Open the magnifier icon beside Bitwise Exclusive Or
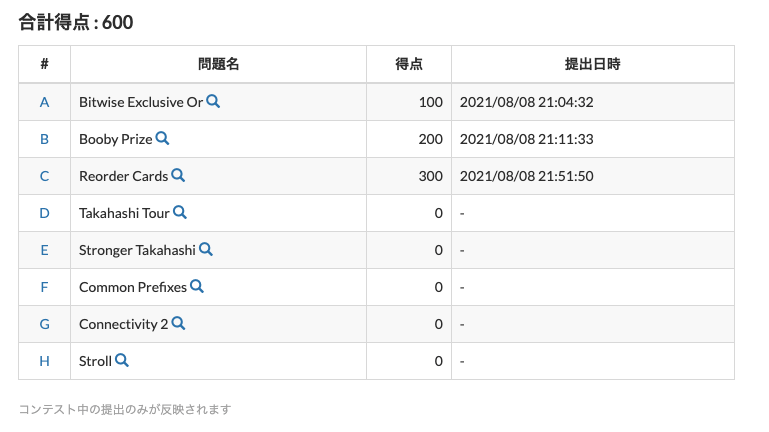Screen dimensions: 769x432 tap(213, 102)
